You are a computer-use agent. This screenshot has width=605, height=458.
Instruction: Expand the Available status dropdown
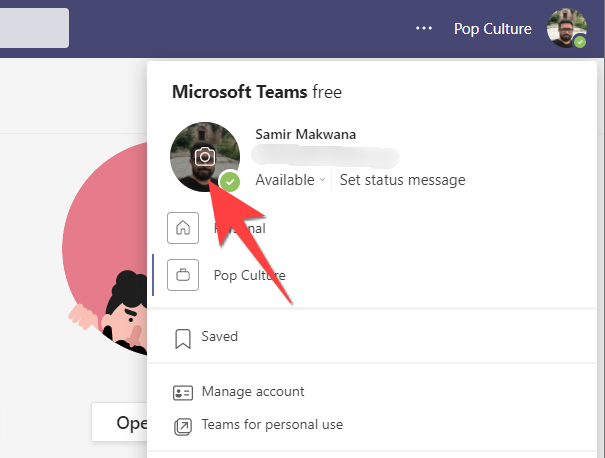[x=290, y=180]
